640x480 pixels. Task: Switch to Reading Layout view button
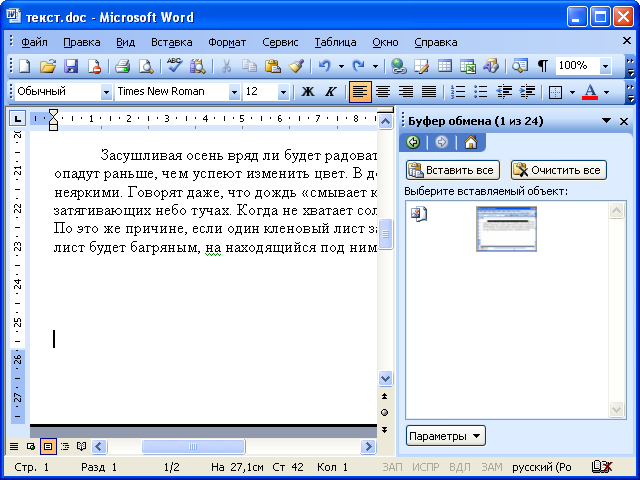[x=82, y=446]
